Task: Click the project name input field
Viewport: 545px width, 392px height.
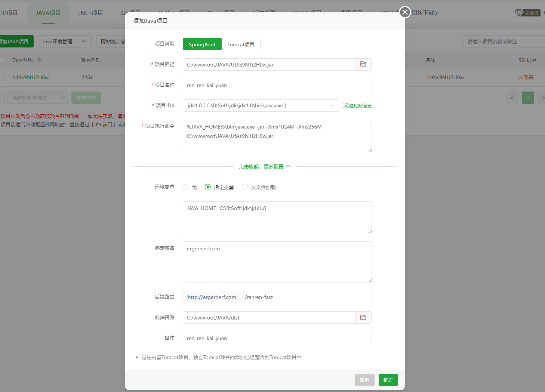Action: (277, 85)
